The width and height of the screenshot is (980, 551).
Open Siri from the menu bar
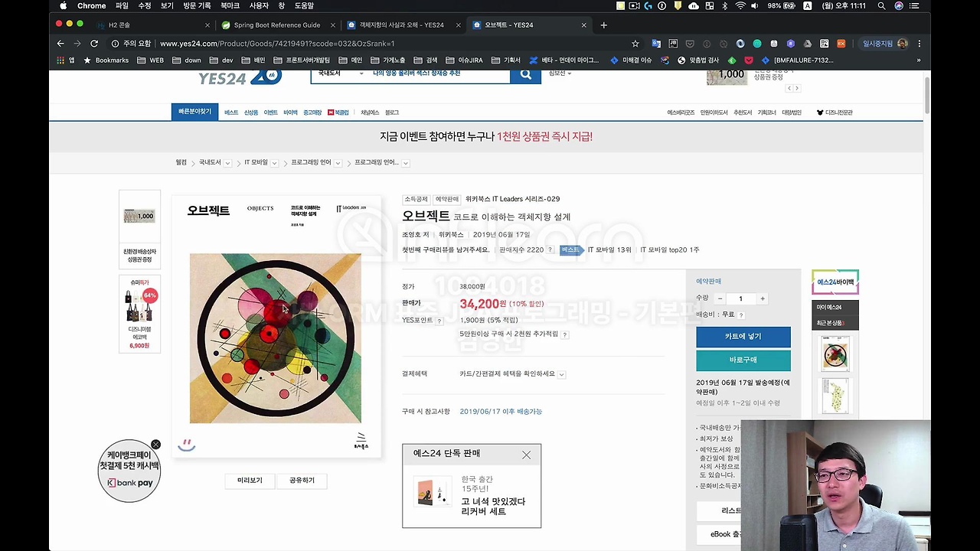pos(899,5)
